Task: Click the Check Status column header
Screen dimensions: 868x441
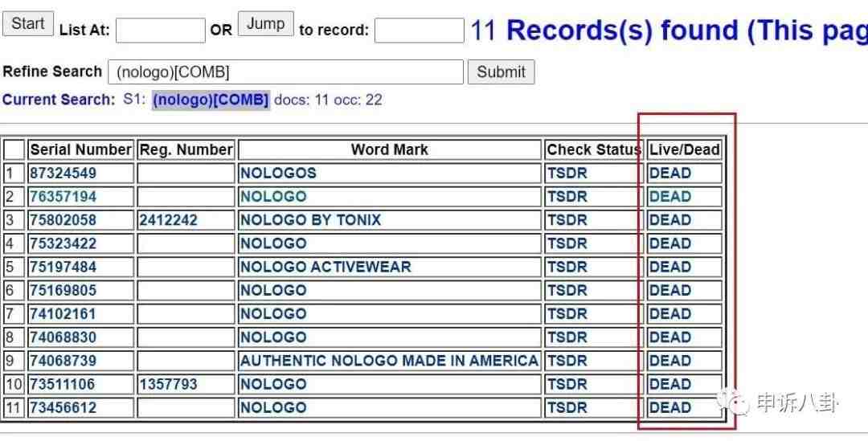Action: click(594, 150)
